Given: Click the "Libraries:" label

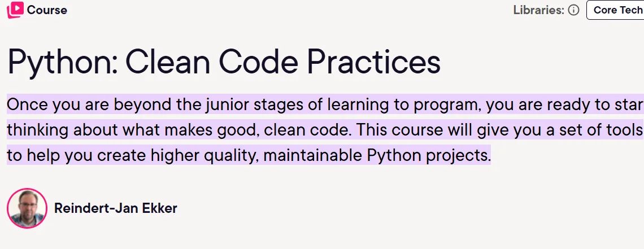Looking at the screenshot, I should point(538,10).
